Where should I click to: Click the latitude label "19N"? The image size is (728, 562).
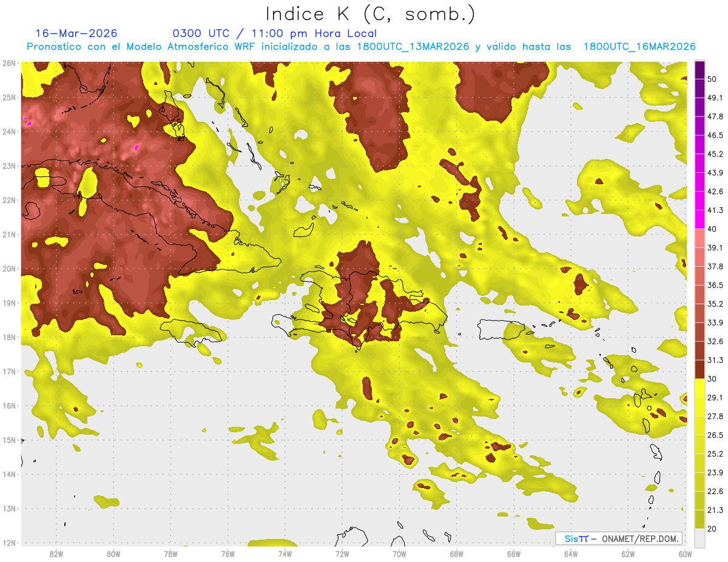8,303
